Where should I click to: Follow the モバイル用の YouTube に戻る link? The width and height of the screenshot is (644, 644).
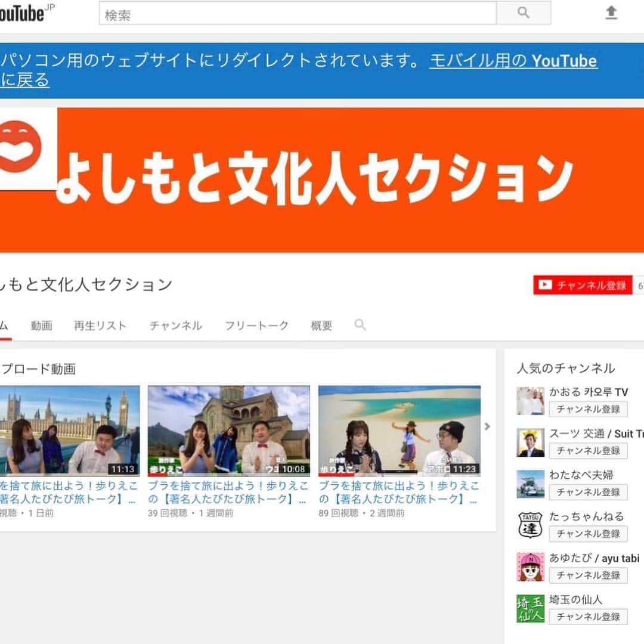[513, 61]
